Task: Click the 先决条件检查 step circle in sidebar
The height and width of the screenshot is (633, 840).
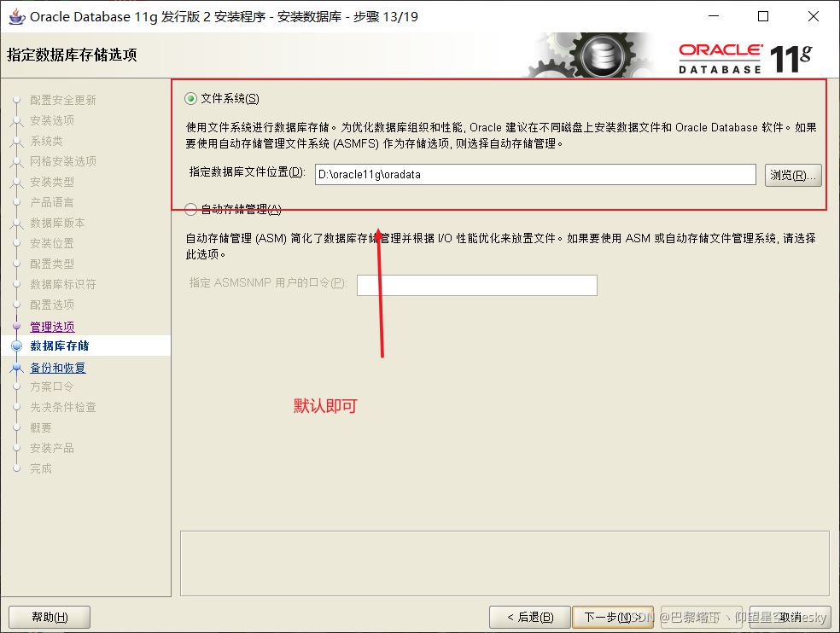Action: [x=18, y=407]
